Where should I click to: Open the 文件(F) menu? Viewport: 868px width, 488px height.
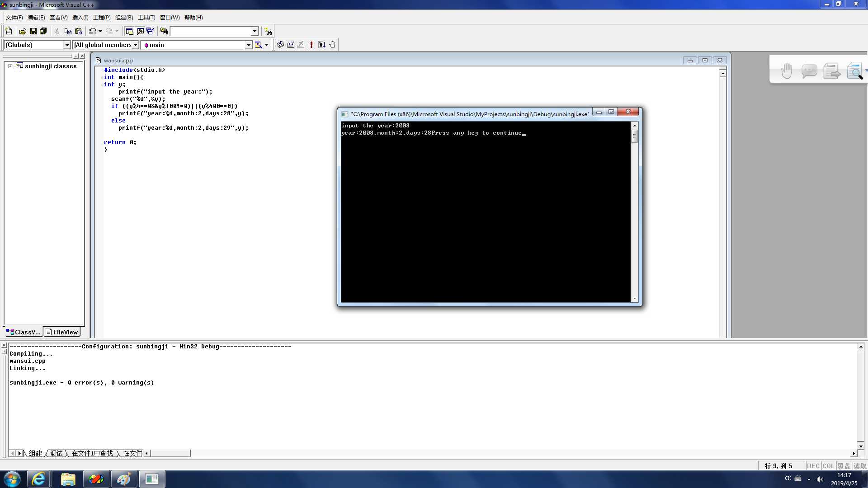[x=14, y=18]
